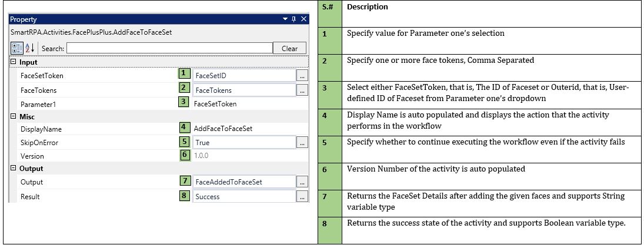Open the Property panel window position menu

pyautogui.click(x=285, y=19)
